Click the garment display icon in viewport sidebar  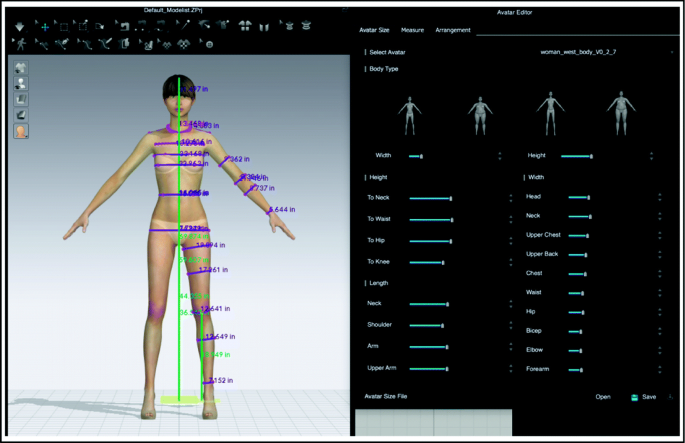pyautogui.click(x=21, y=69)
